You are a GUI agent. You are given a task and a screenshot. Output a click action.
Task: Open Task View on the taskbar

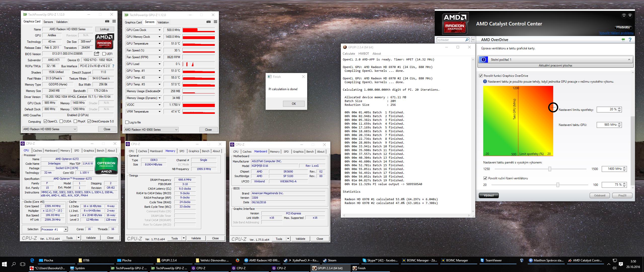(23, 264)
